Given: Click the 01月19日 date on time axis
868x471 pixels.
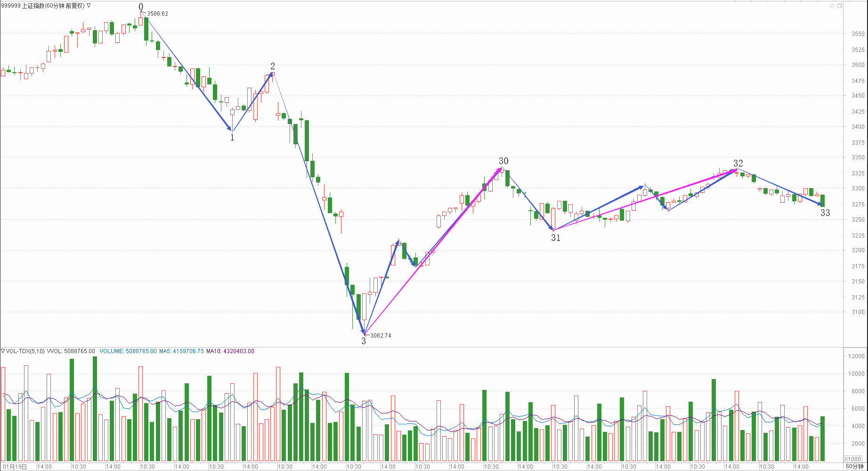Looking at the screenshot, I should click(x=15, y=467).
